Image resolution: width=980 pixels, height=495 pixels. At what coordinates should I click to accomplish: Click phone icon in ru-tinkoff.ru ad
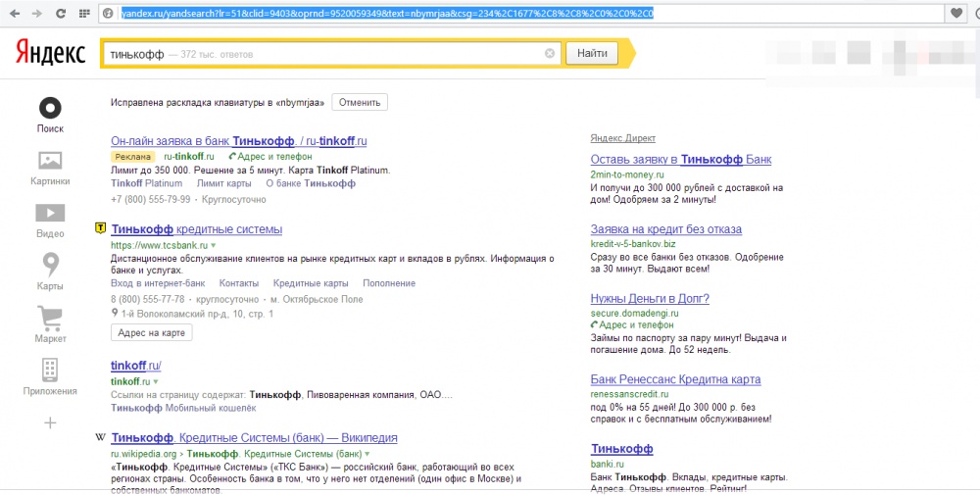click(x=232, y=156)
